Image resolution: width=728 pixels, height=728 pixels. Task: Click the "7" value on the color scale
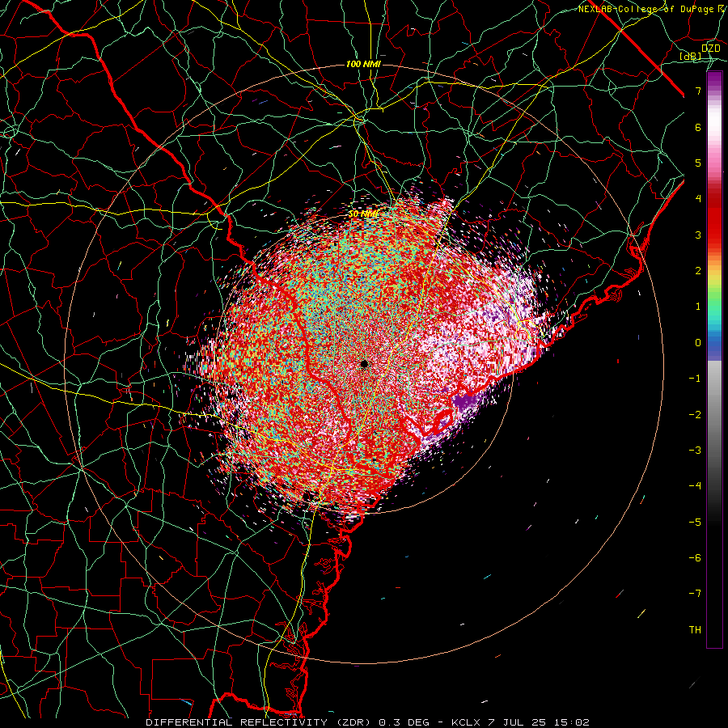698,91
